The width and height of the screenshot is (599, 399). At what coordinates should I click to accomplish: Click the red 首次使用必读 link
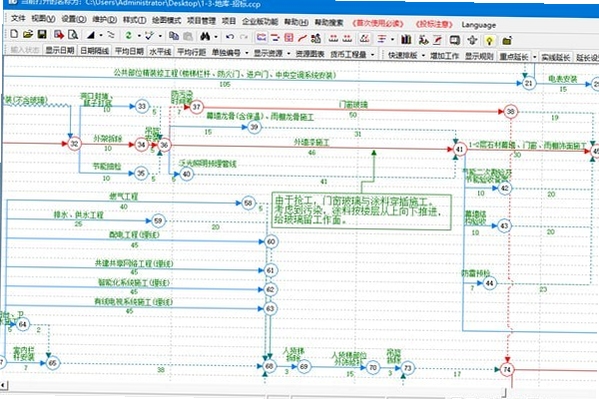pos(378,23)
